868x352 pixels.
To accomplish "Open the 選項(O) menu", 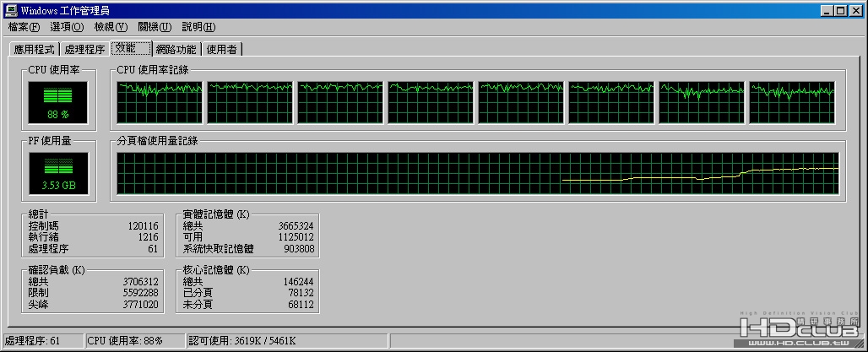I will (x=67, y=27).
